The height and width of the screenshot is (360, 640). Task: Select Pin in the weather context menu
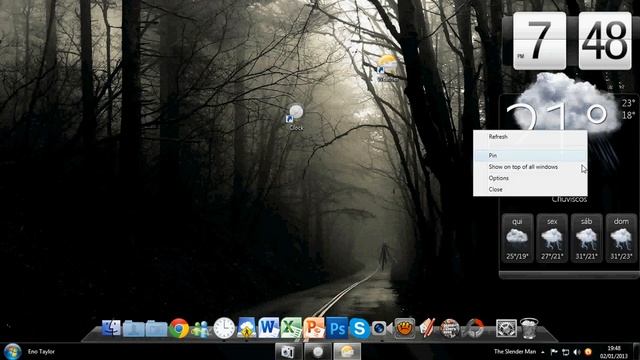530,156
